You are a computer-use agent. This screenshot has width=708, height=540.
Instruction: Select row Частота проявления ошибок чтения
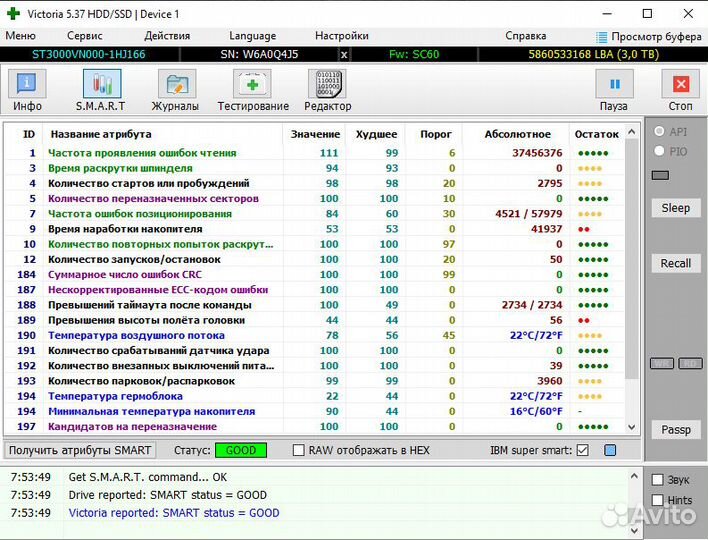click(x=315, y=153)
